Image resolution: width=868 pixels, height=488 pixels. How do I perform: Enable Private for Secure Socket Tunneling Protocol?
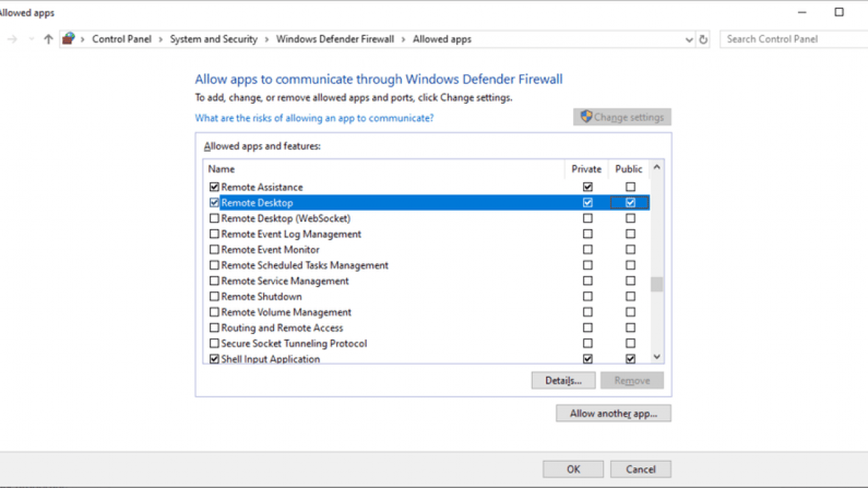click(x=588, y=344)
